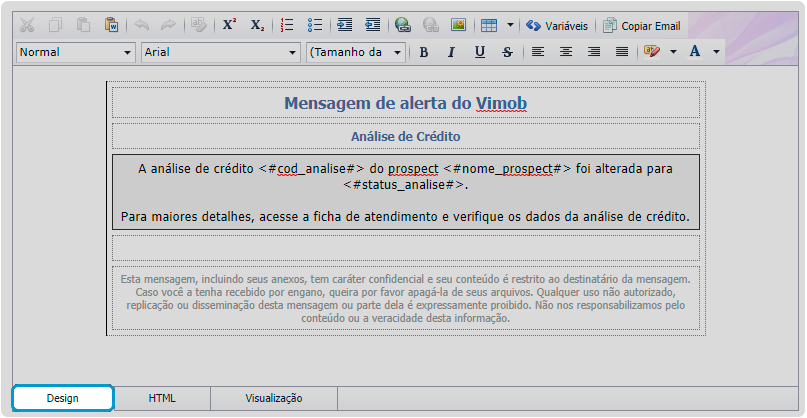Image resolution: width=807 pixels, height=418 pixels.
Task: Click the Cut scissors icon
Action: point(28,25)
